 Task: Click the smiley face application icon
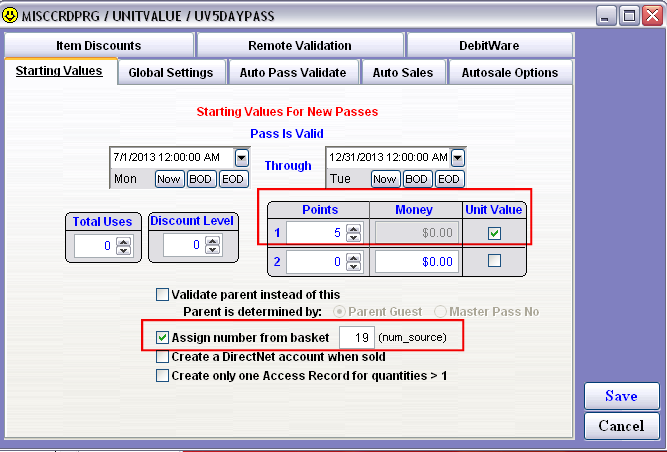(10, 15)
